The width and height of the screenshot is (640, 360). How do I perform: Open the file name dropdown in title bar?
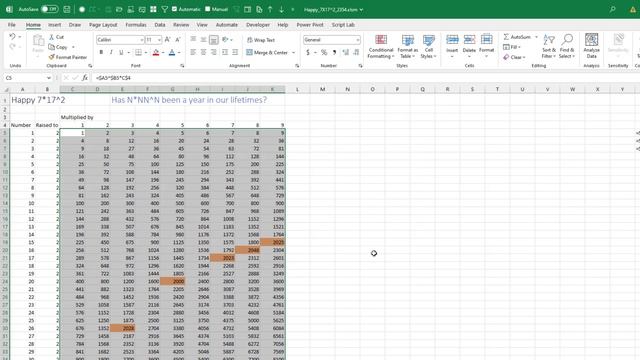pos(361,9)
